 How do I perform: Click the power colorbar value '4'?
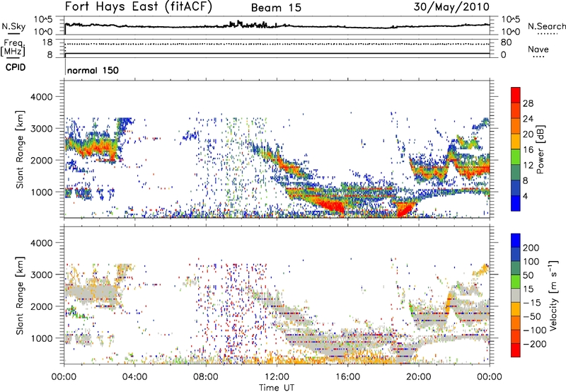click(525, 196)
